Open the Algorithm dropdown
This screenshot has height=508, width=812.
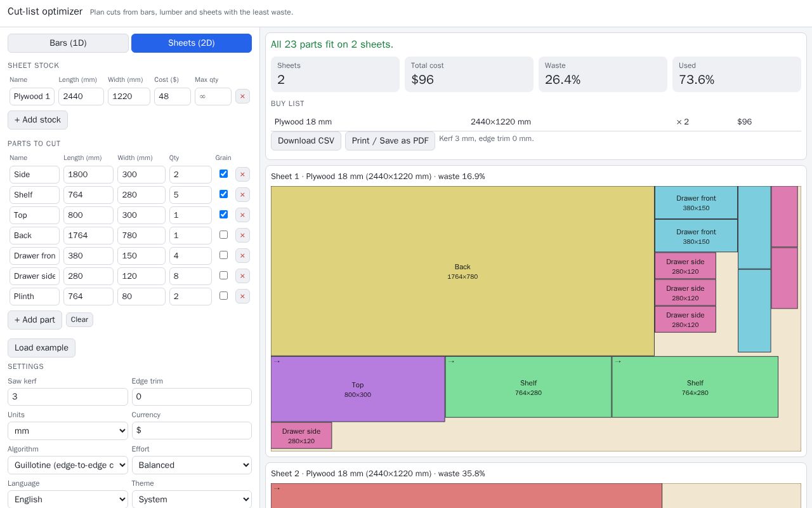coord(68,465)
